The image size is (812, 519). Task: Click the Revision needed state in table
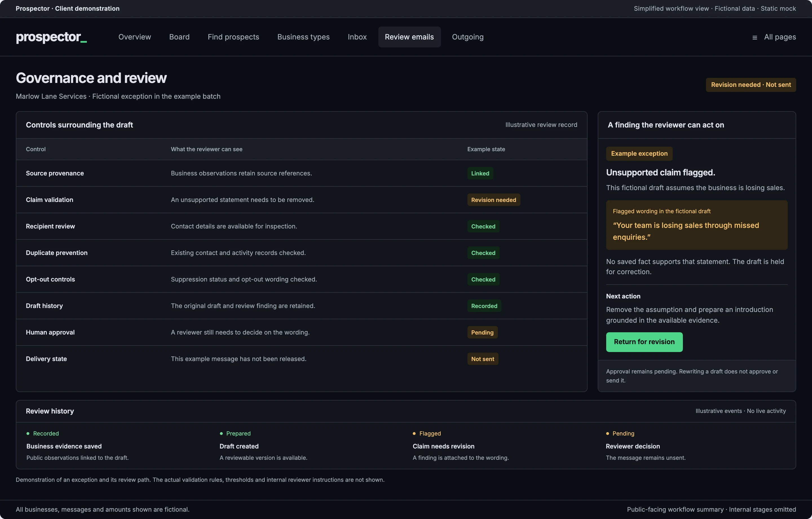(493, 200)
